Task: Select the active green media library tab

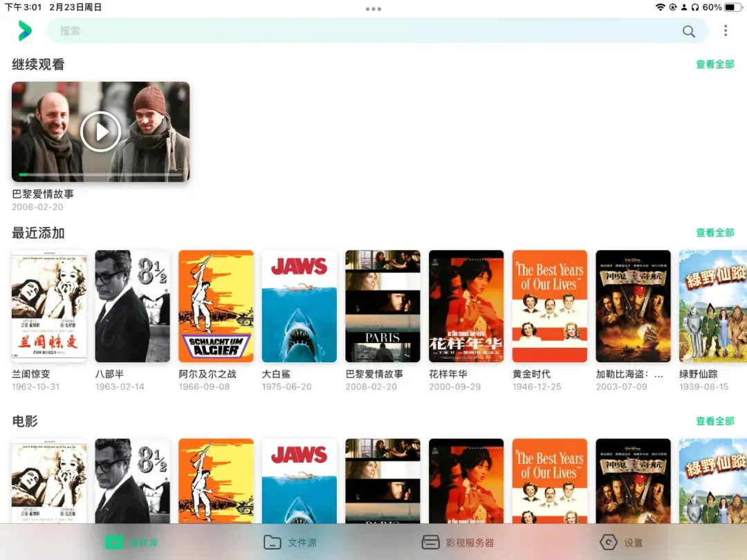Action: (x=131, y=543)
